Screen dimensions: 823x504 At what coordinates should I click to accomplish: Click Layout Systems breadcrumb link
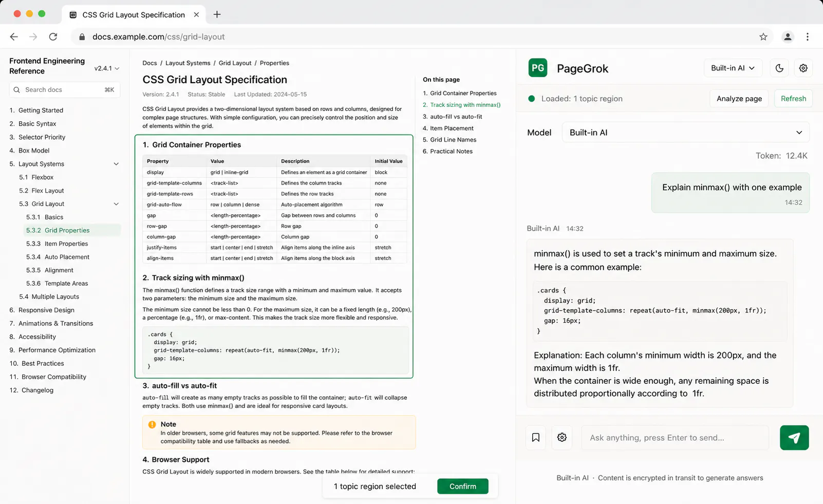pyautogui.click(x=188, y=63)
